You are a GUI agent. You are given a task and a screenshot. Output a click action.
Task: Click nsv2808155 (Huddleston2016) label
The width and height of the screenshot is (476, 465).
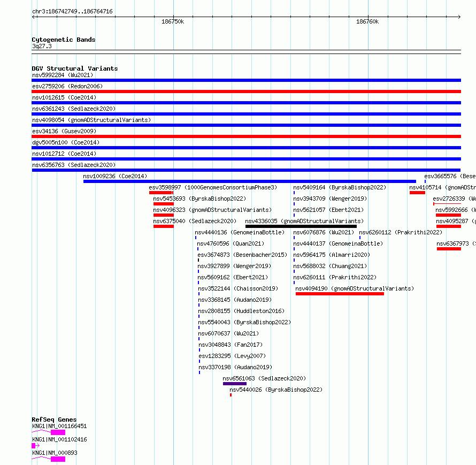coord(241,311)
